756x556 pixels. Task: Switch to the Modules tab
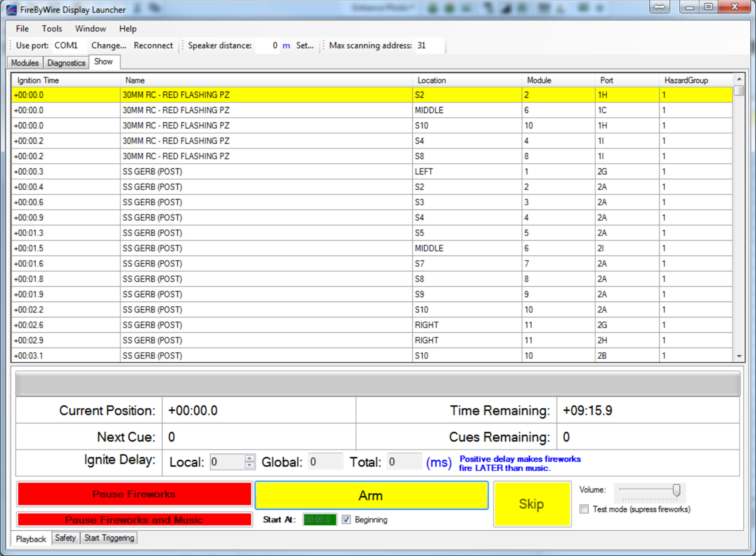25,63
